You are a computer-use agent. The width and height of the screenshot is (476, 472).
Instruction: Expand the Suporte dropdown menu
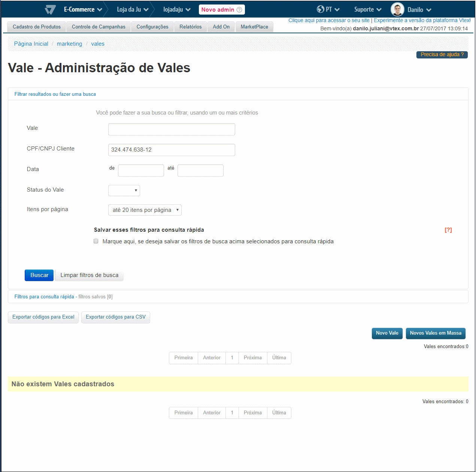click(368, 10)
